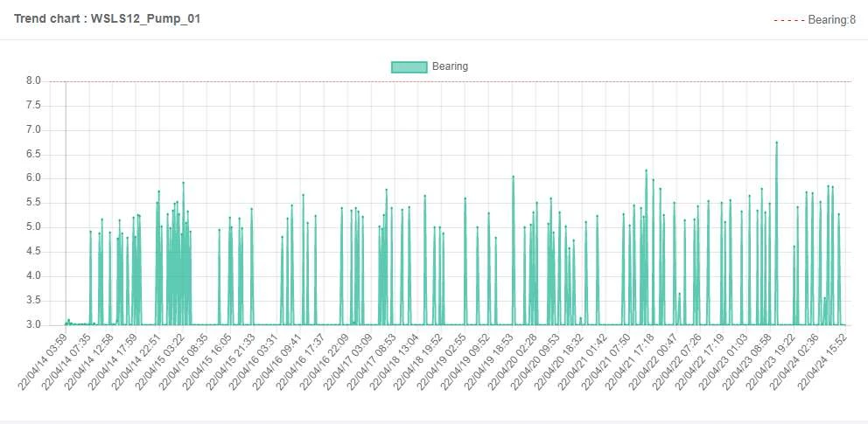
Task: Click x-axis label '22/04/20 09:53'
Action: coord(535,362)
